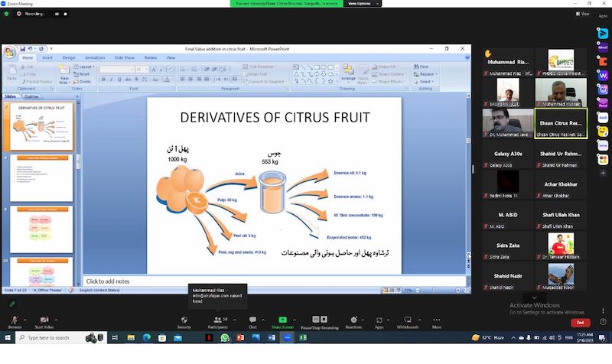Viewport: 612px width, 364px height.
Task: Open Zoom Apps from toolbar
Action: point(379,321)
